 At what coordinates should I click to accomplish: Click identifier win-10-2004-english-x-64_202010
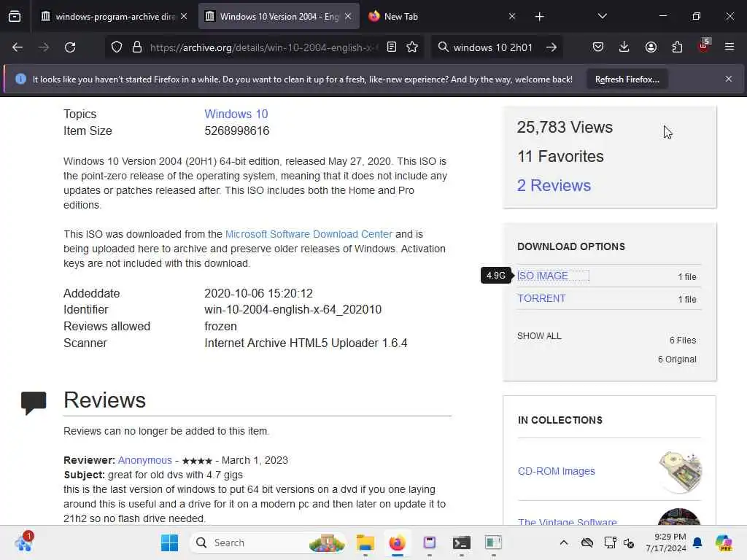(293, 309)
